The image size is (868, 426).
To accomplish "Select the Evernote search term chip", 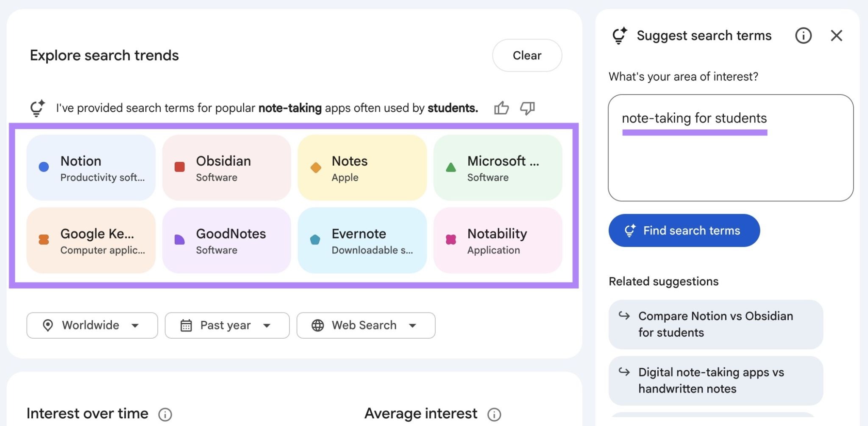I will [x=362, y=240].
